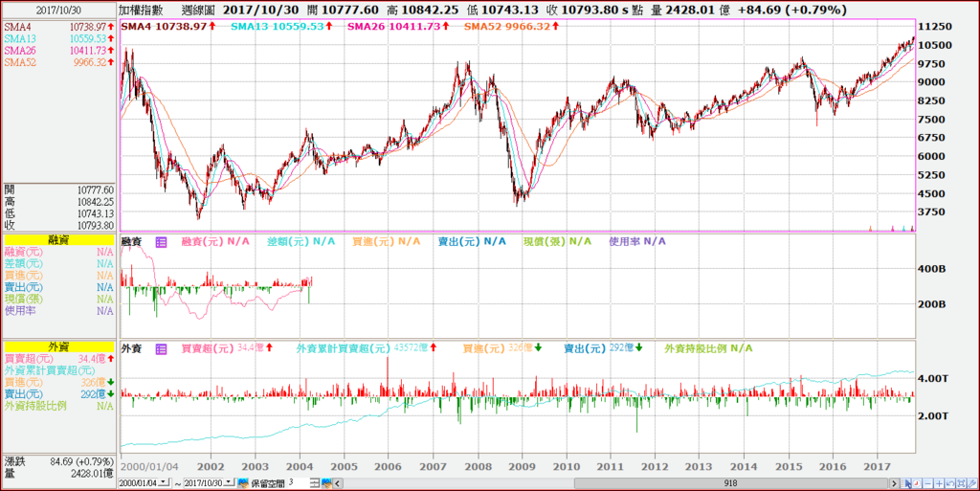Click the apply date range icon
This screenshot has width=980, height=491.
click(x=243, y=483)
